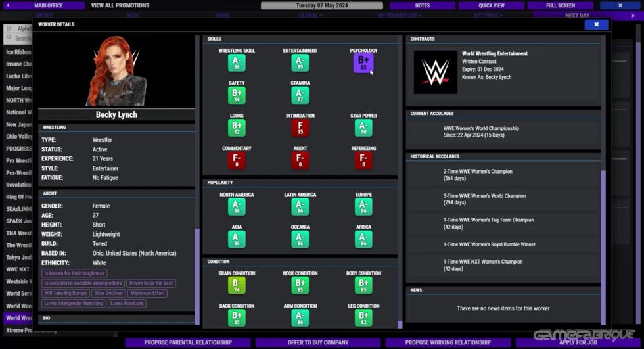Click the Becky Lynch portrait
This screenshot has height=349, width=644.
[x=117, y=71]
